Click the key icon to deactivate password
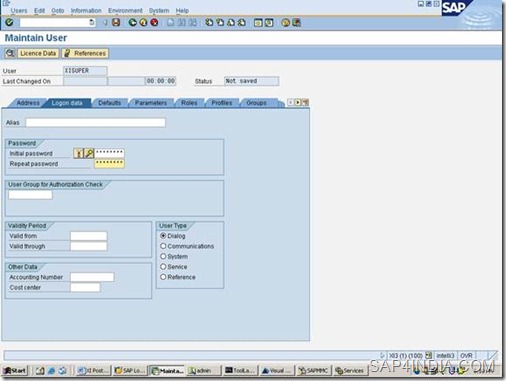 89,153
